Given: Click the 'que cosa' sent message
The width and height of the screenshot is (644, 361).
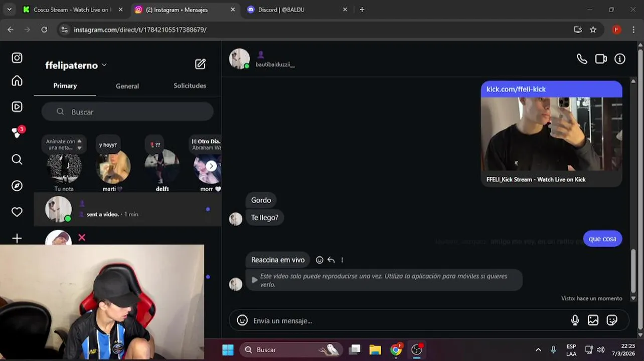Looking at the screenshot, I should [x=602, y=239].
